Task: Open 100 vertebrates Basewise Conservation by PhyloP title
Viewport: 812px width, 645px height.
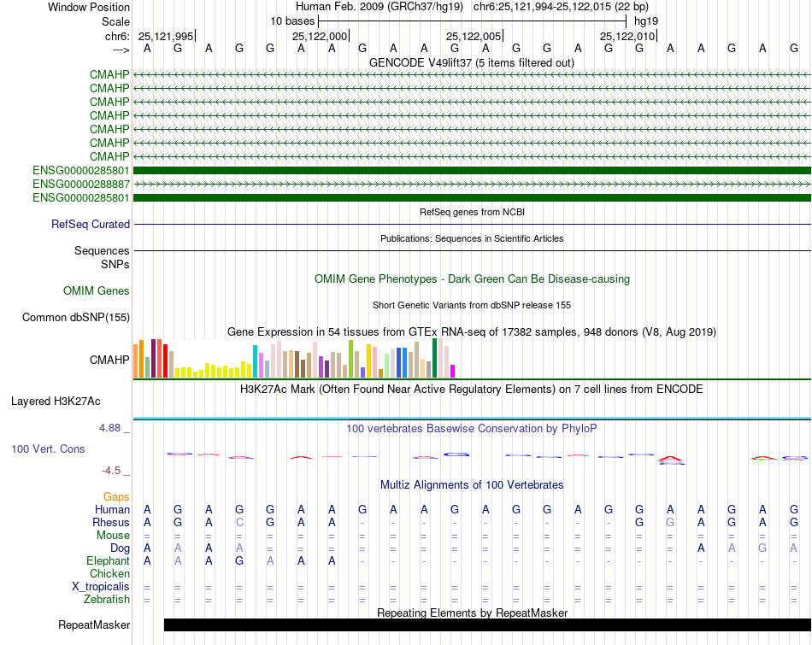Action: click(472, 429)
